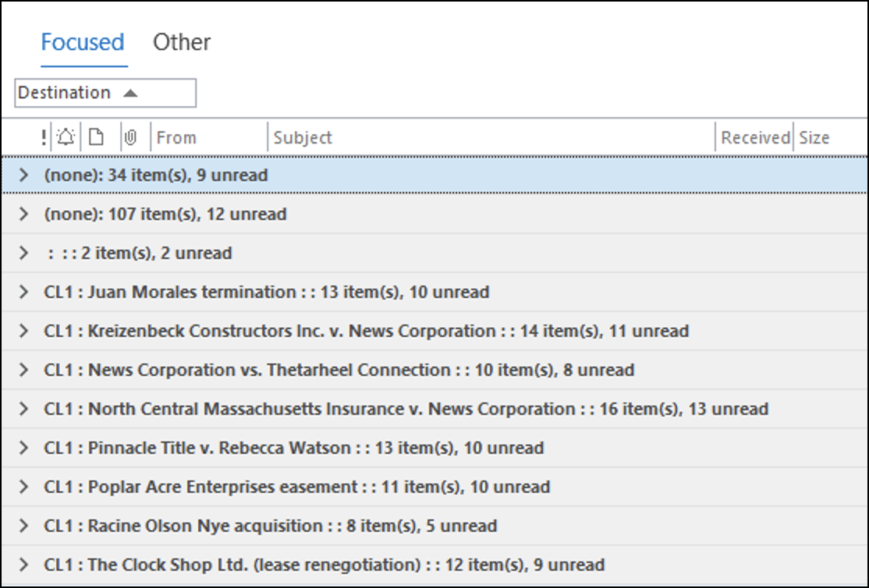Switch to the Other inbox tab
The height and width of the screenshot is (588, 869).
pos(182,42)
